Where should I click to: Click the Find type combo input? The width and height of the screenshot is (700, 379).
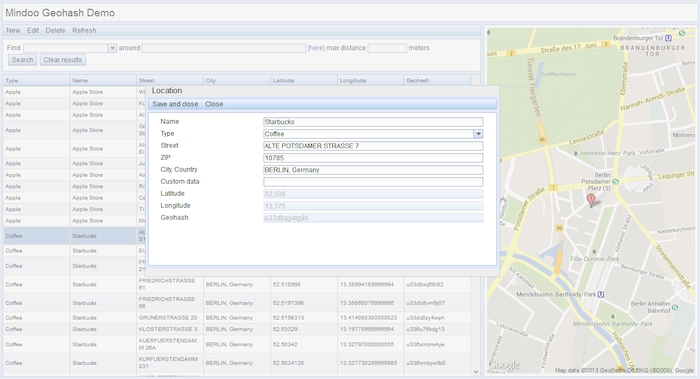point(66,48)
